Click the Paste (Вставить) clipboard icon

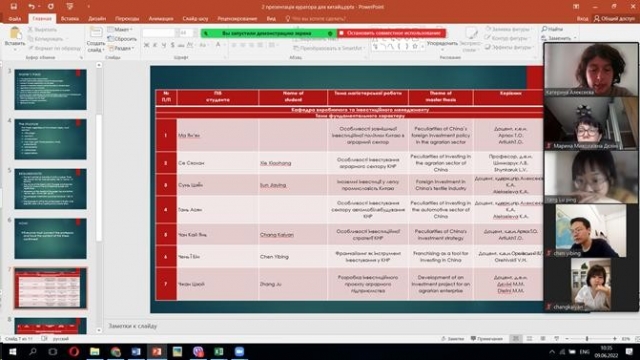tap(15, 33)
